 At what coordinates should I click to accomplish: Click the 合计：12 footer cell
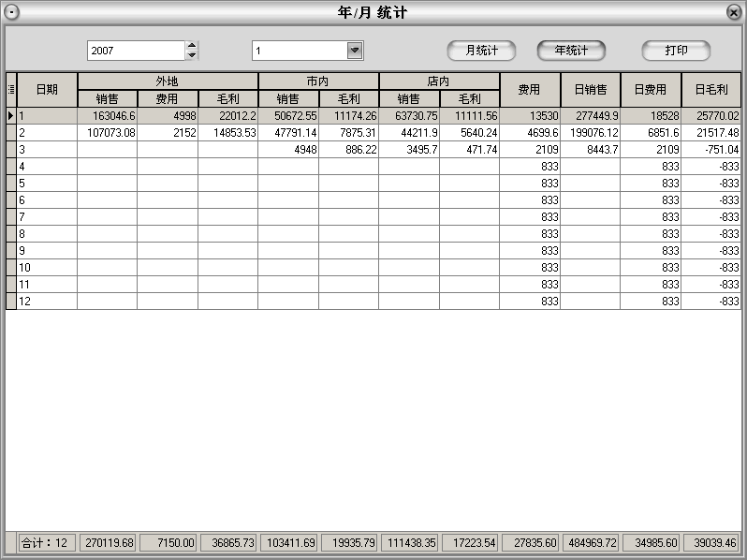[47, 543]
